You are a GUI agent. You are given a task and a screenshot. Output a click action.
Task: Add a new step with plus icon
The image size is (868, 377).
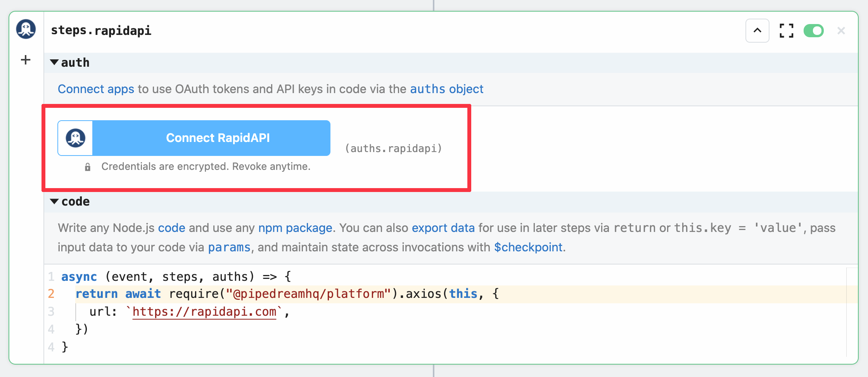coord(26,60)
